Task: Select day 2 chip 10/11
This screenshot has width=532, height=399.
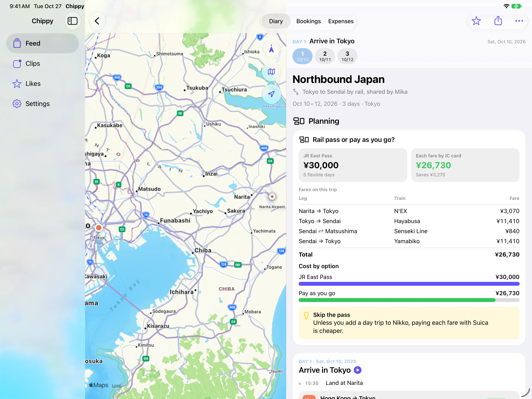Action: point(325,56)
